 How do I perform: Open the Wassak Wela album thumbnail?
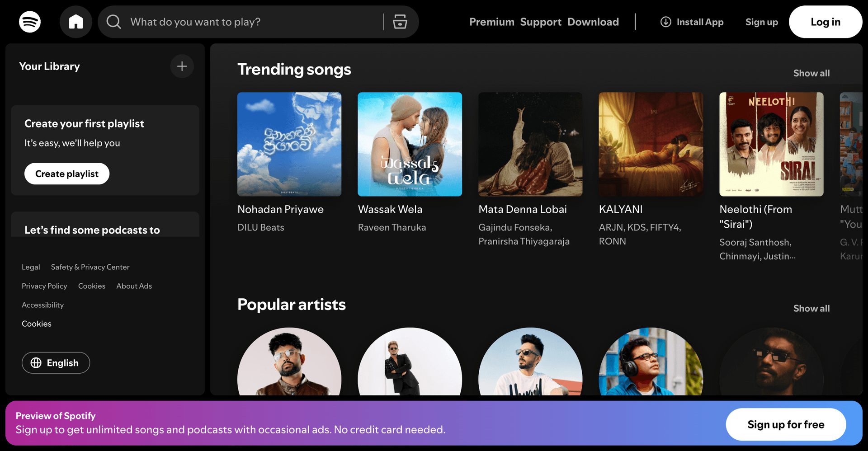410,144
